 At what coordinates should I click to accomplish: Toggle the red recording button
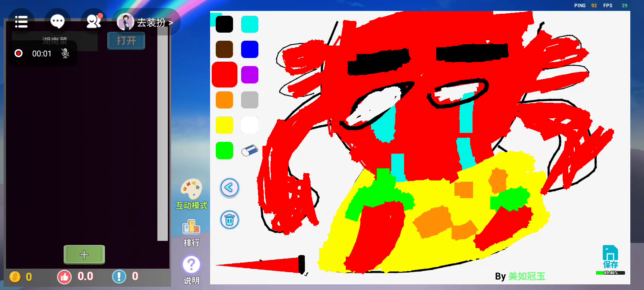19,53
